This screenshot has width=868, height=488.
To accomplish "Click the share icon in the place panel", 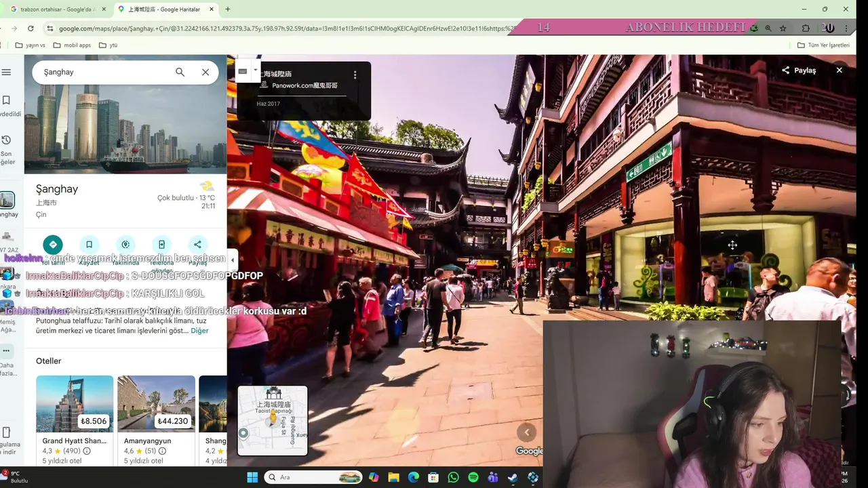I will pos(197,245).
